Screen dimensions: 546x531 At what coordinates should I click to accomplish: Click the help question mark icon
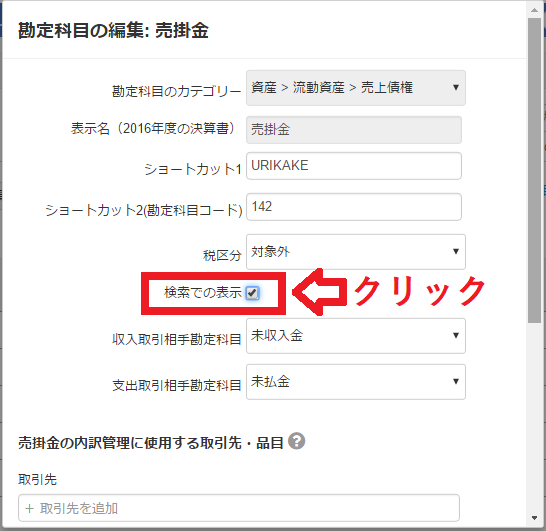[x=296, y=441]
